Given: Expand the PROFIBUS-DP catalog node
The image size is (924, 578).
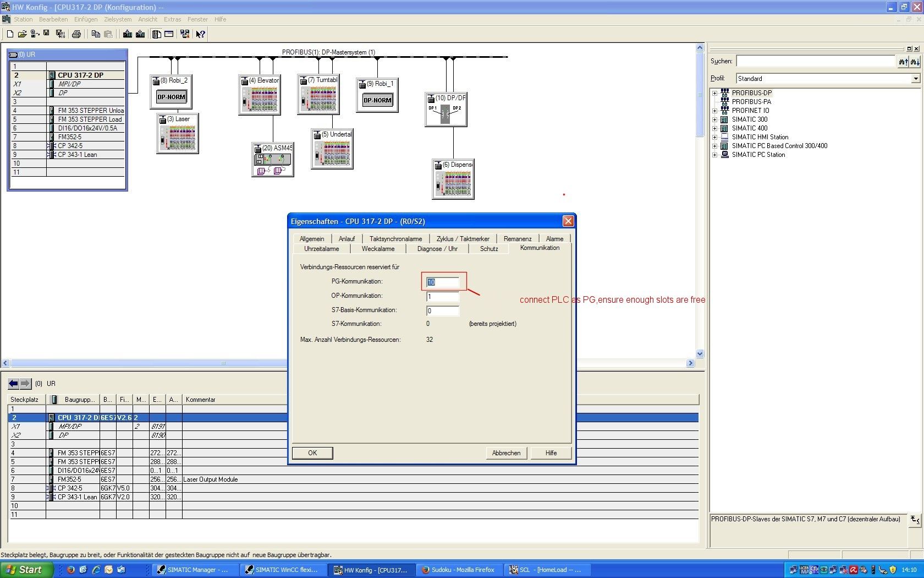Looking at the screenshot, I should pyautogui.click(x=715, y=93).
